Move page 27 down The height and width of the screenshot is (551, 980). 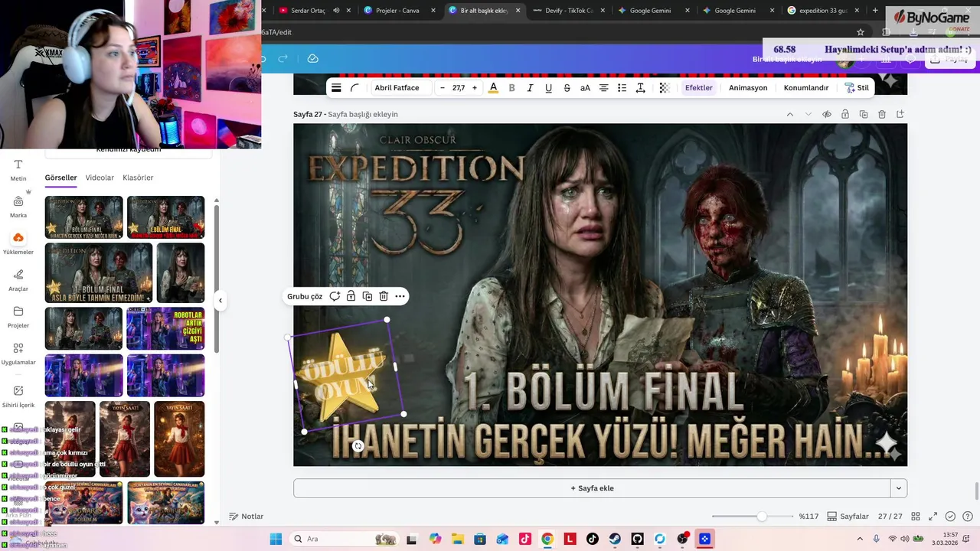[x=808, y=114]
